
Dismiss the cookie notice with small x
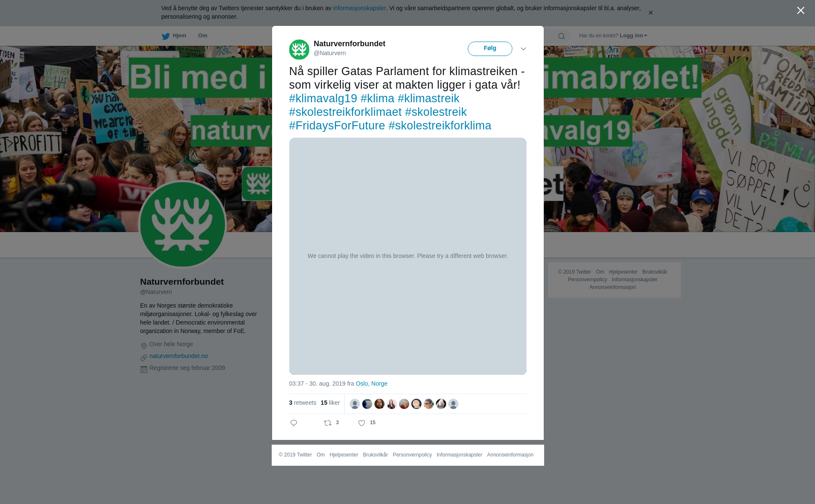(x=650, y=13)
